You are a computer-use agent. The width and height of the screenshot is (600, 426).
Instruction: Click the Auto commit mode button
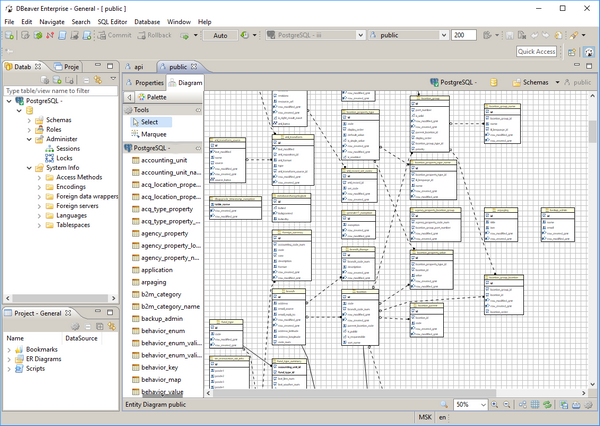220,36
